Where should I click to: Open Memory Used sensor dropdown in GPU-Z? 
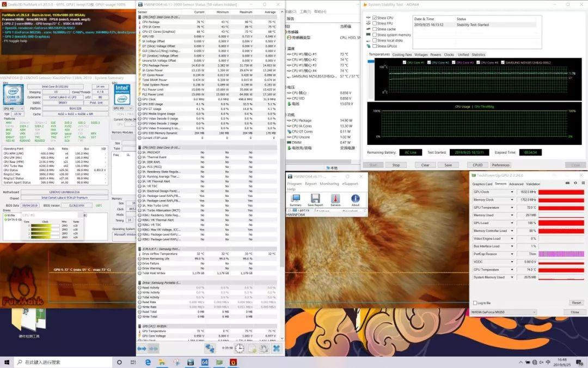[512, 215]
